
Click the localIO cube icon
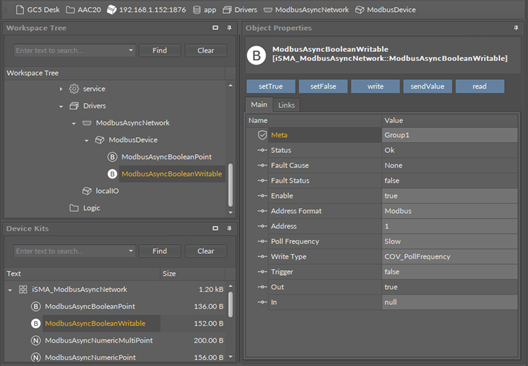click(87, 191)
